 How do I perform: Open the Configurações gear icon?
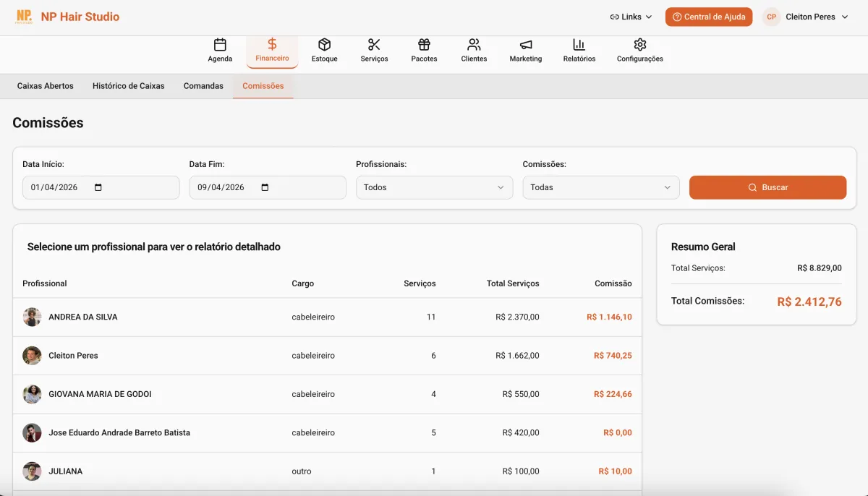pos(639,45)
